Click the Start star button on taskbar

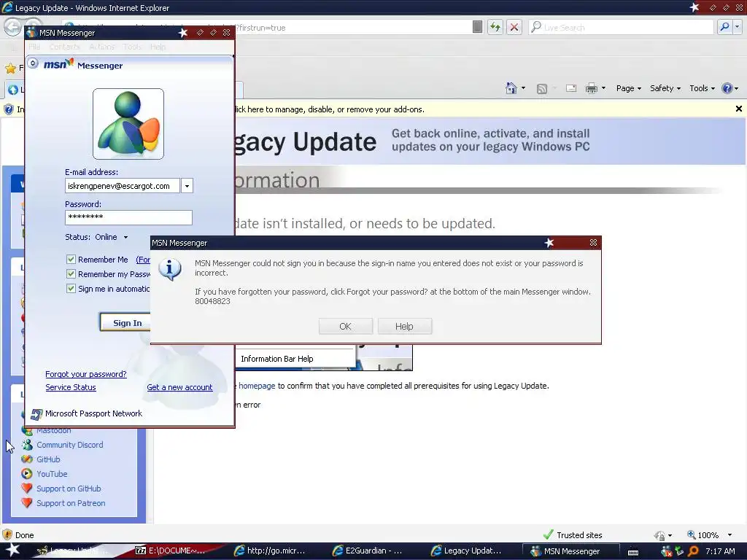coord(13,551)
